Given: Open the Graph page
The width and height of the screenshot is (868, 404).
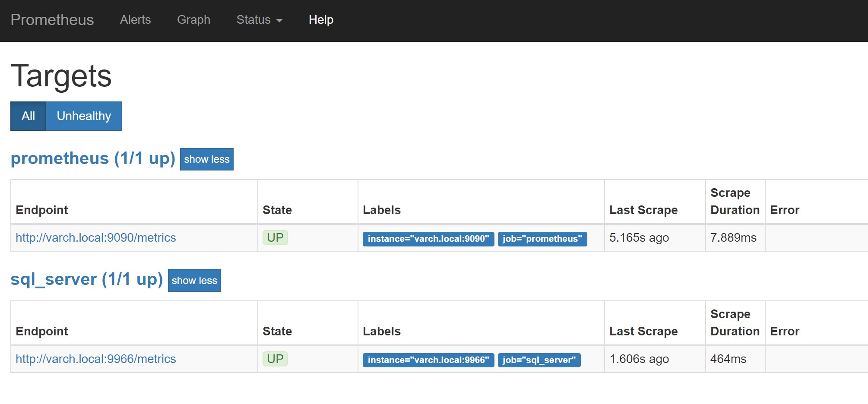Looking at the screenshot, I should pyautogui.click(x=193, y=20).
